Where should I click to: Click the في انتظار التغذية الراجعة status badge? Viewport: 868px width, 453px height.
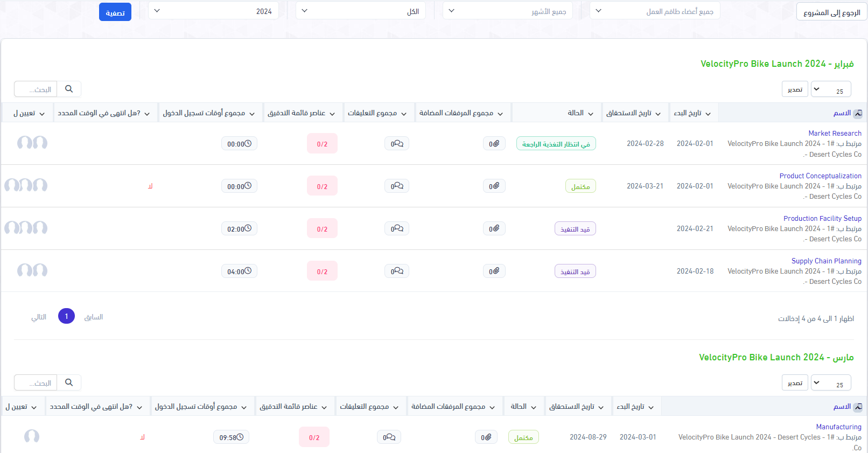coord(556,144)
